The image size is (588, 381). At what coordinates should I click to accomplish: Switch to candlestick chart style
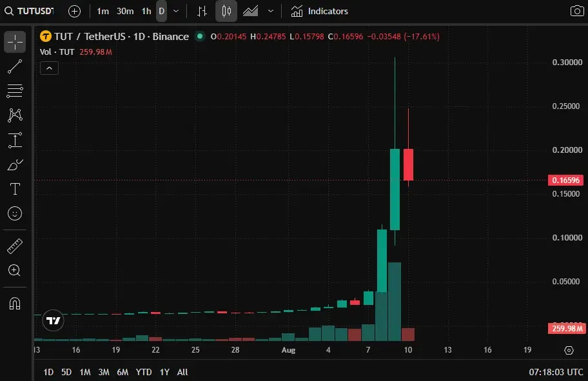(226, 11)
